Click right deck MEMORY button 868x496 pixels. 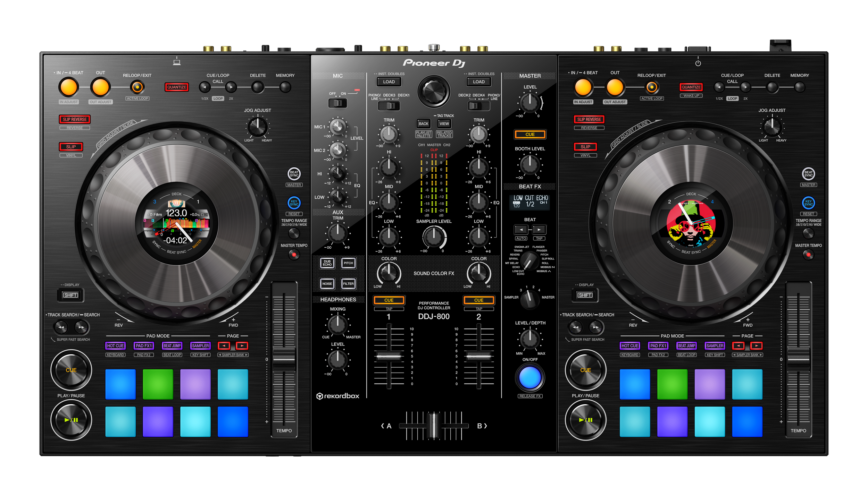pos(799,87)
